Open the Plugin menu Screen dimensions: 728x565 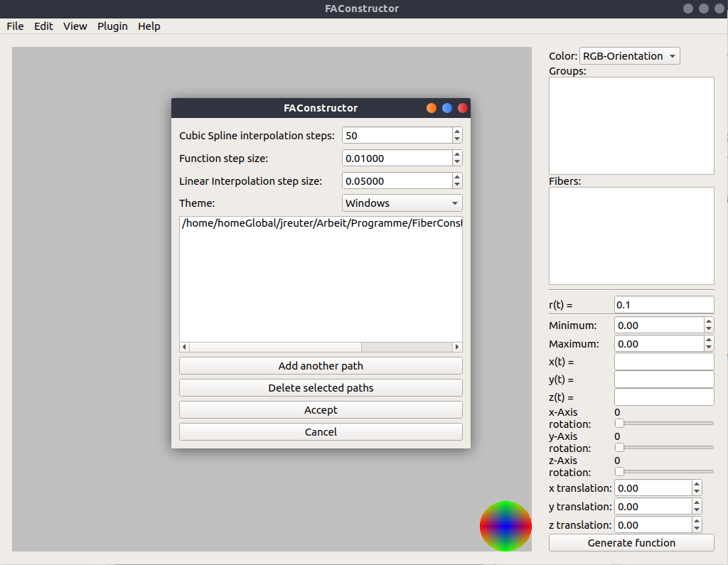(112, 26)
